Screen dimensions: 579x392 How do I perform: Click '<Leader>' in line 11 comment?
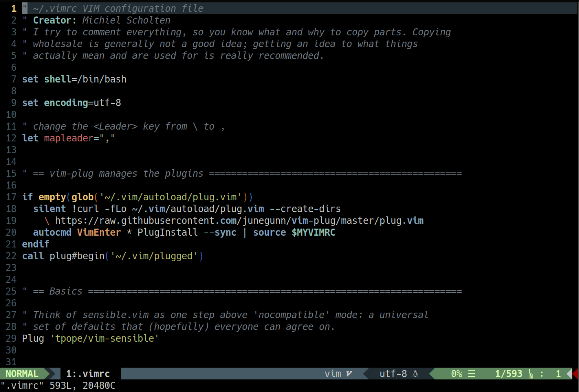tap(115, 126)
